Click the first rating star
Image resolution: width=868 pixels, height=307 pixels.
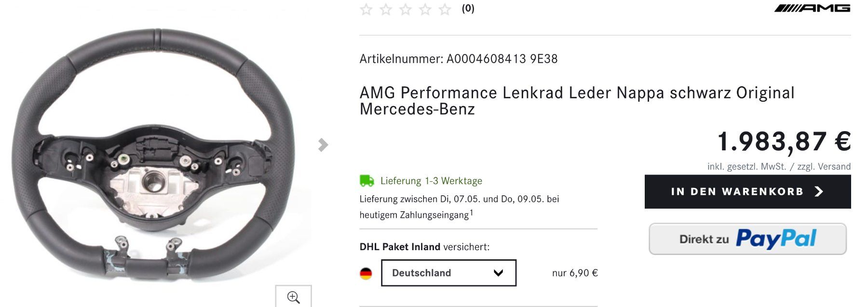click(x=366, y=9)
